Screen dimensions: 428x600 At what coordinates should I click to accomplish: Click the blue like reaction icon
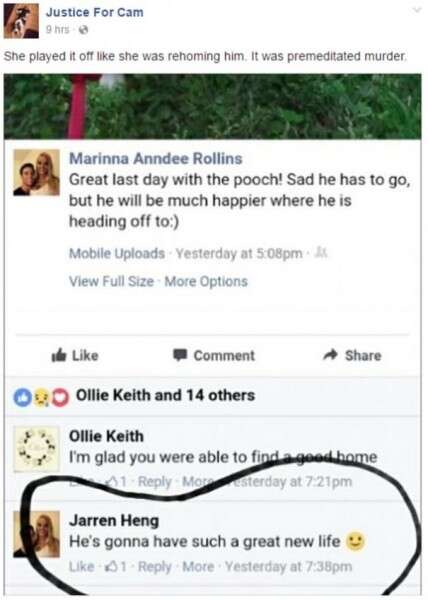click(x=23, y=398)
